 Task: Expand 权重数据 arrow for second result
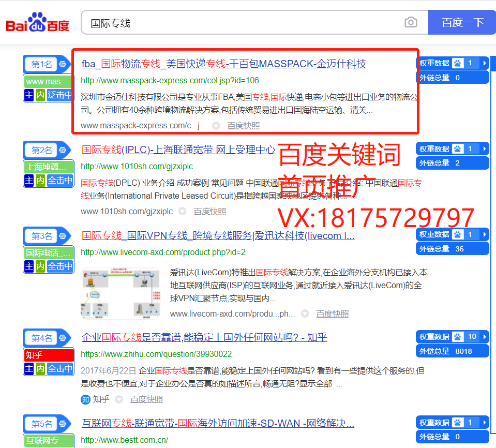[484, 148]
